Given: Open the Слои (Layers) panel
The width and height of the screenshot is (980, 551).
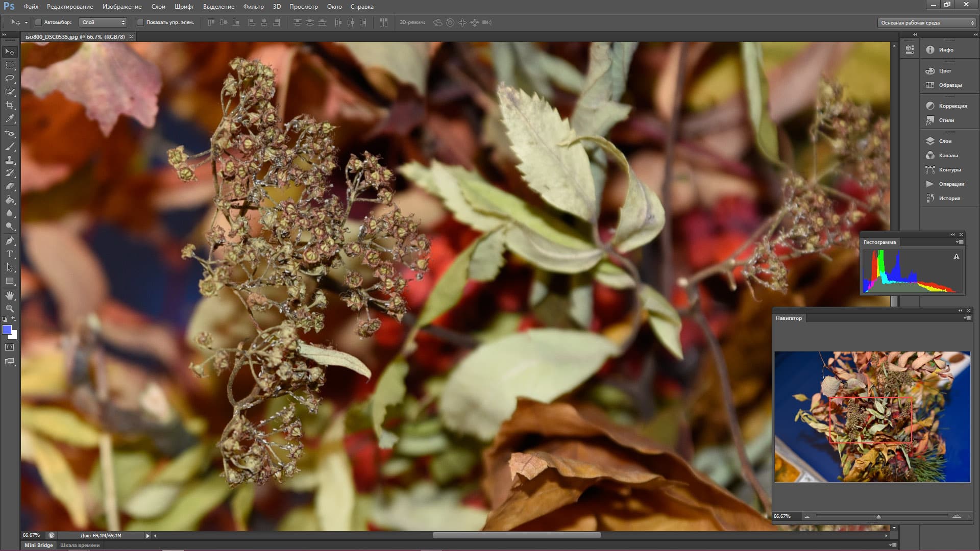Looking at the screenshot, I should [x=945, y=141].
